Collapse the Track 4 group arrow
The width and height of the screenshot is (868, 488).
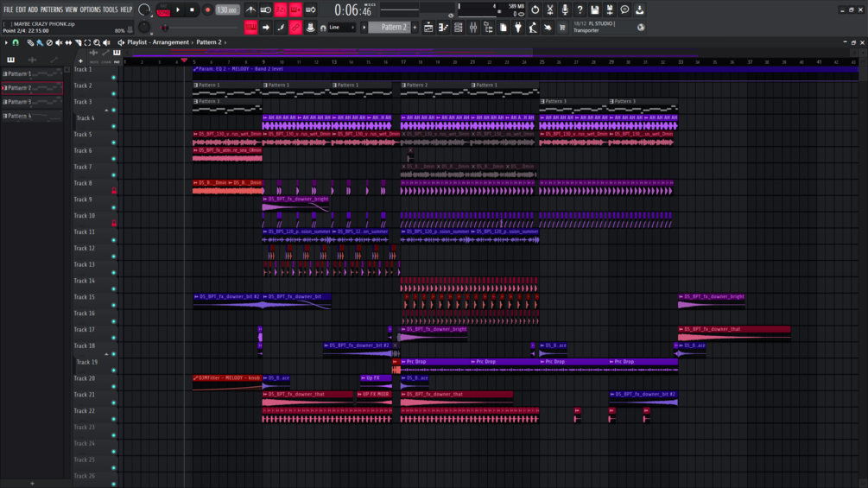coord(106,110)
